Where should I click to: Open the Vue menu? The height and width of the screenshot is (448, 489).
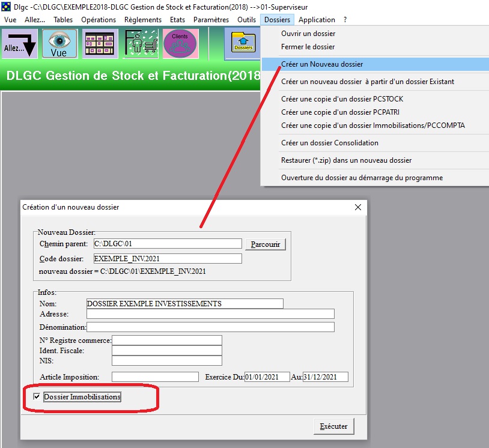click(x=10, y=20)
